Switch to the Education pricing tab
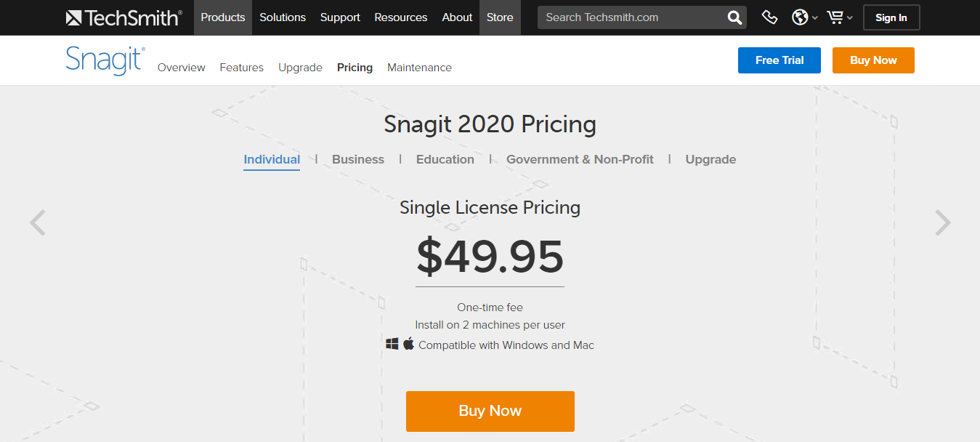The image size is (980, 442). tap(445, 159)
